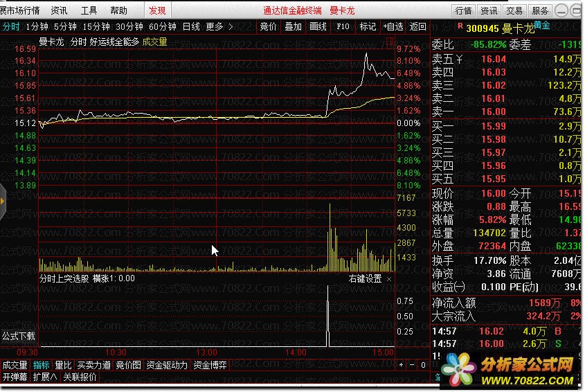Image resolution: width=585 pixels, height=392 pixels.
Task: Click the 14:57 trade row with 16.02
Action: [x=505, y=331]
